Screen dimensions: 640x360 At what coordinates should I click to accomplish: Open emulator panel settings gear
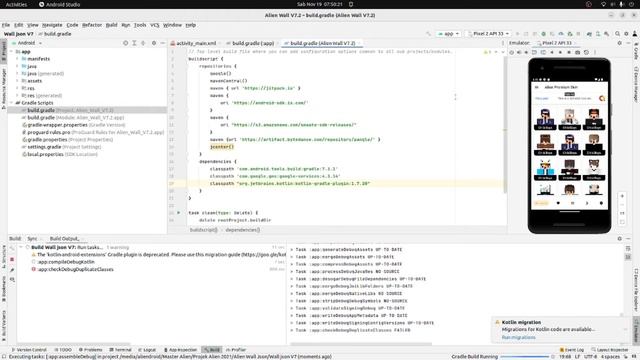pyautogui.click(x=620, y=43)
